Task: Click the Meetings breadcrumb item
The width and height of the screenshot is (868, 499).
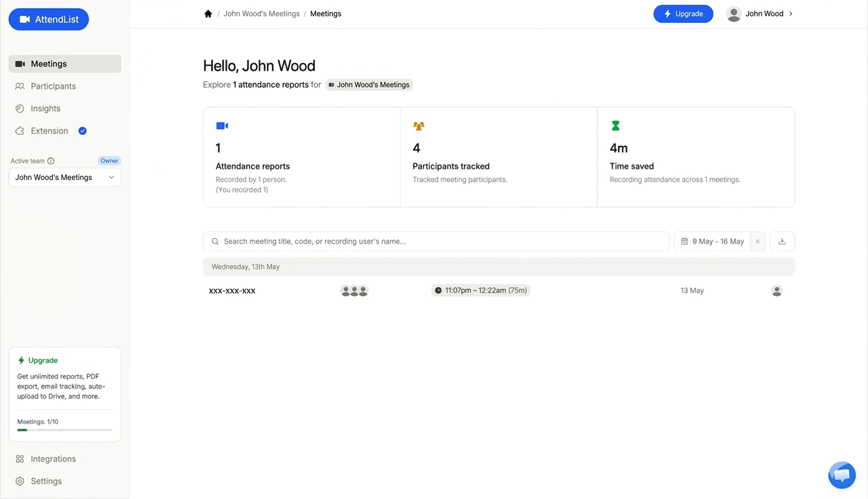Action: pyautogui.click(x=325, y=13)
